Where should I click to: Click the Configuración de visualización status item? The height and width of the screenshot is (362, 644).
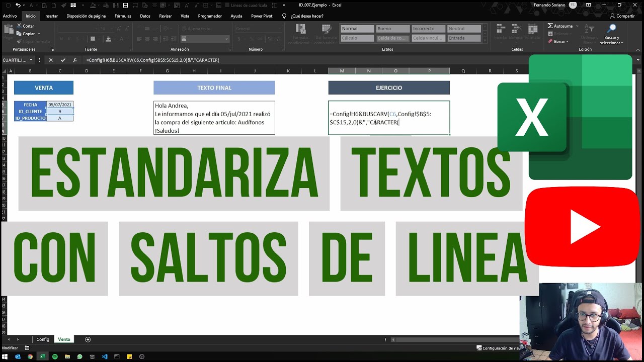[499, 348]
